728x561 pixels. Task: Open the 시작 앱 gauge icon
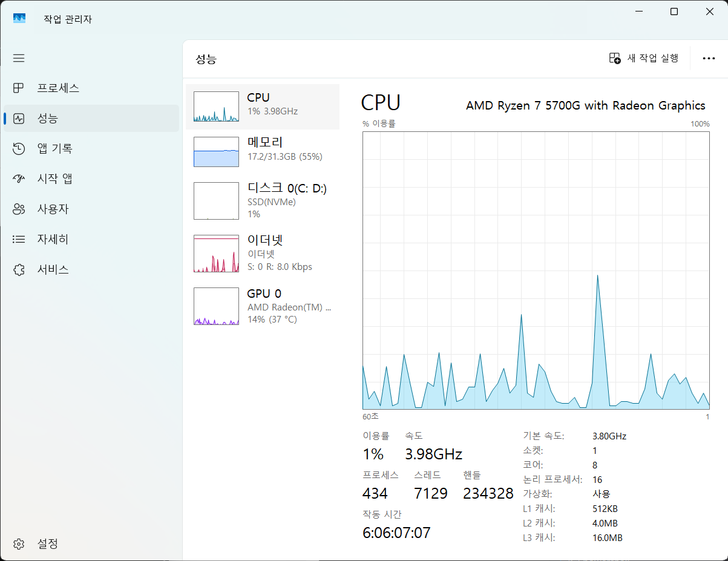point(19,179)
